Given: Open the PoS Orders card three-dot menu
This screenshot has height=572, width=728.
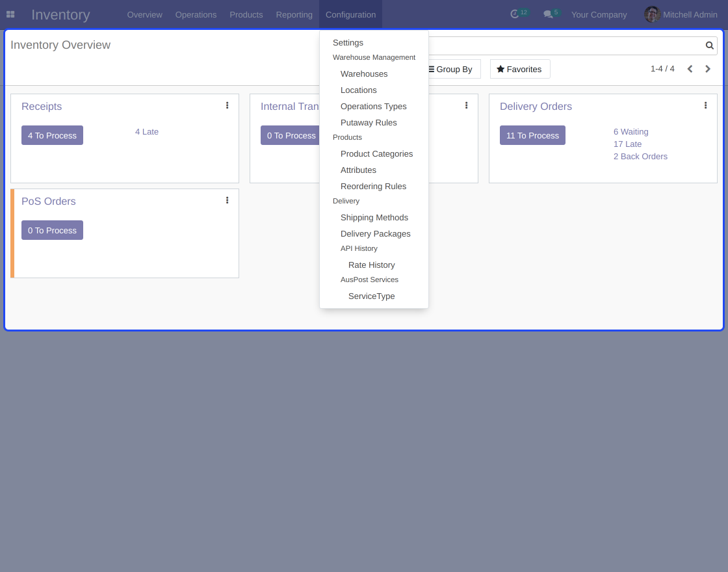Looking at the screenshot, I should 227,200.
